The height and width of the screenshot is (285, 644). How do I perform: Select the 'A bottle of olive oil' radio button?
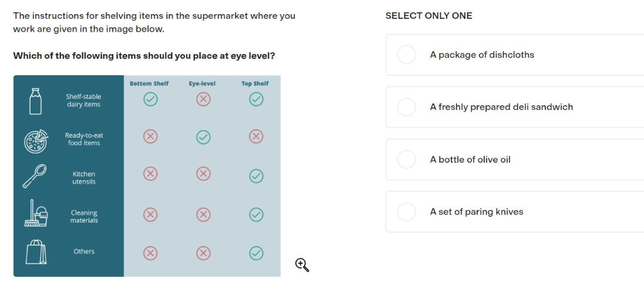click(407, 159)
